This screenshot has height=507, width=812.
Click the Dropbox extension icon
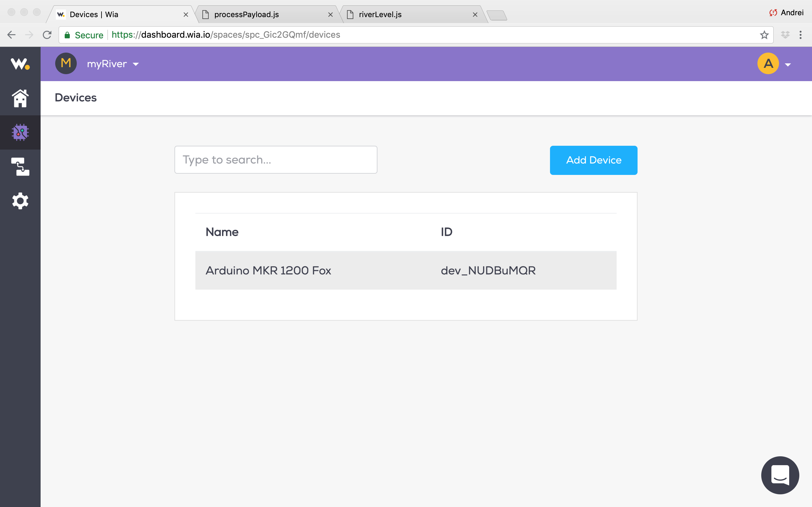[x=785, y=35]
